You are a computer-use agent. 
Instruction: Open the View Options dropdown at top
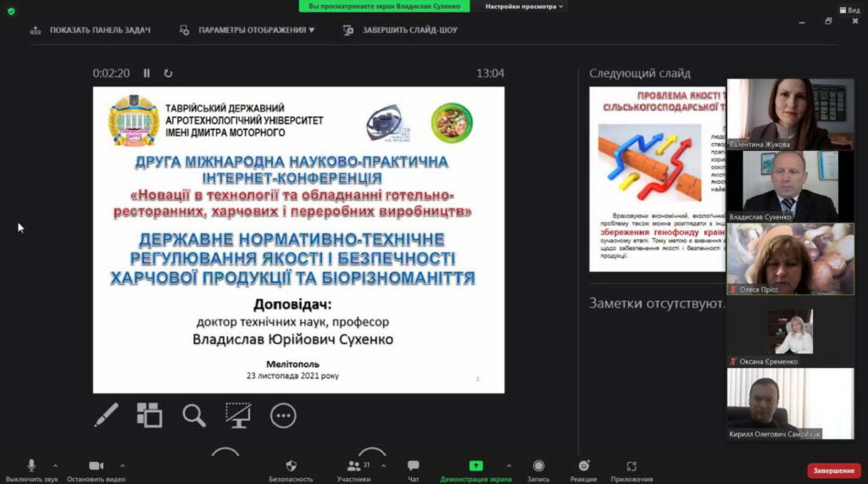[524, 6]
